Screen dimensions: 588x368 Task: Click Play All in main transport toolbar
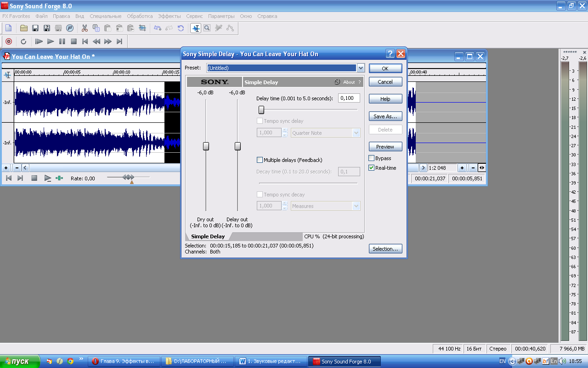click(39, 41)
